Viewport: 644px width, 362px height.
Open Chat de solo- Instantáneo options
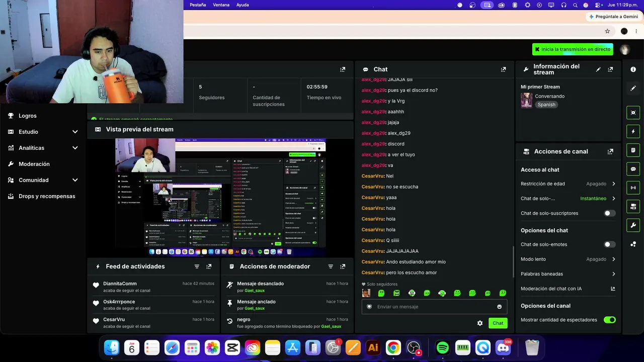(x=568, y=199)
